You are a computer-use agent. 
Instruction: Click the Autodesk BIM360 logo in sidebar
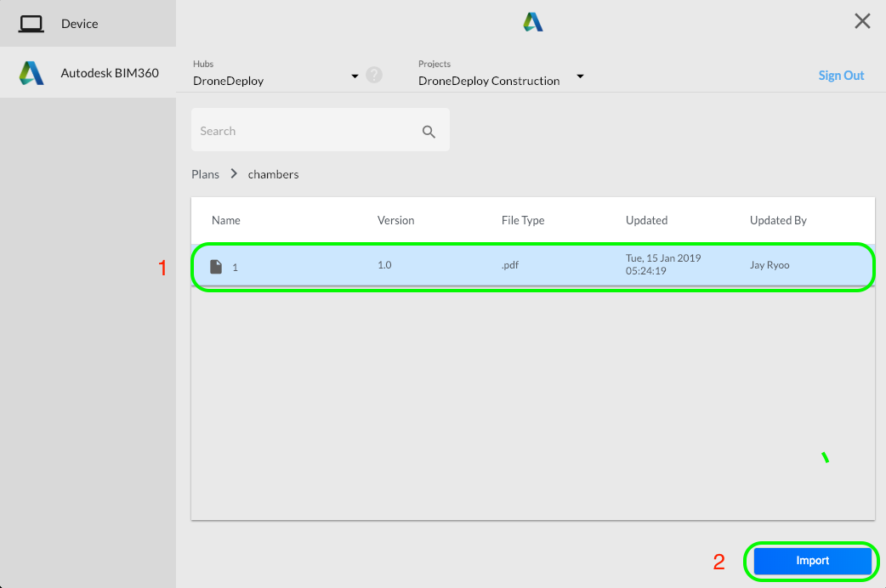pyautogui.click(x=31, y=73)
